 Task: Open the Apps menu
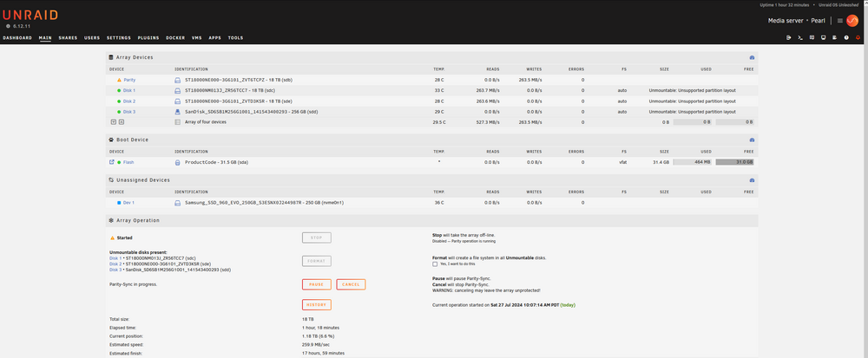[214, 38]
